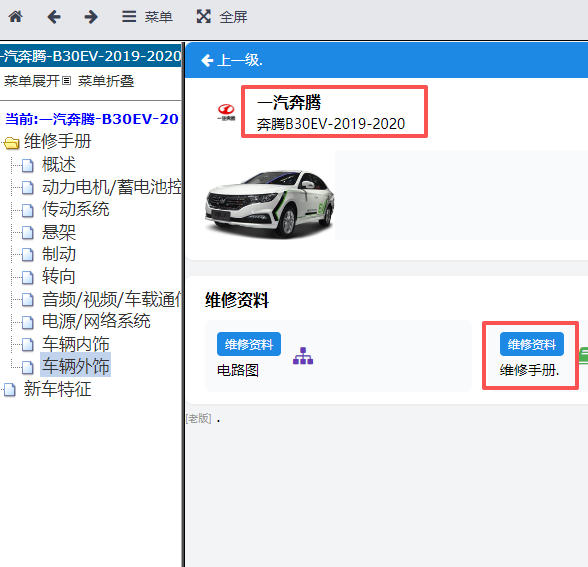Click the 一汽奔腾 brand heading
Viewport: 588px width, 567px height.
click(289, 102)
